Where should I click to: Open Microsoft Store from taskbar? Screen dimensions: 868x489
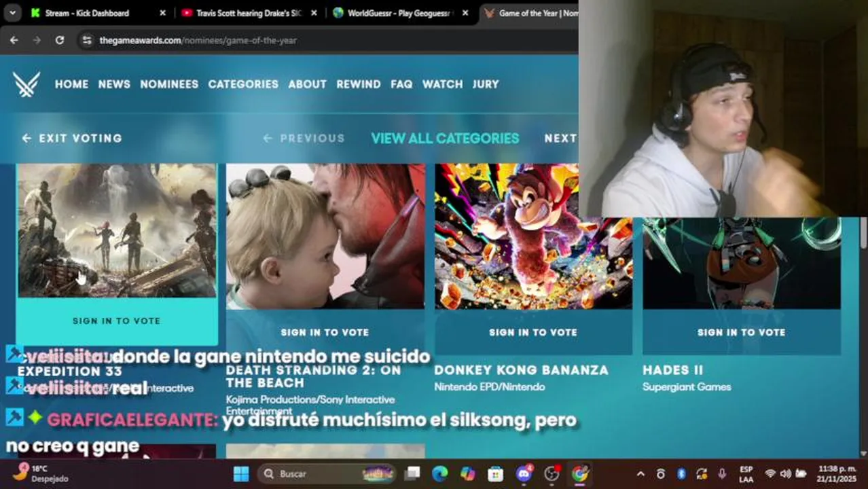pos(495,474)
